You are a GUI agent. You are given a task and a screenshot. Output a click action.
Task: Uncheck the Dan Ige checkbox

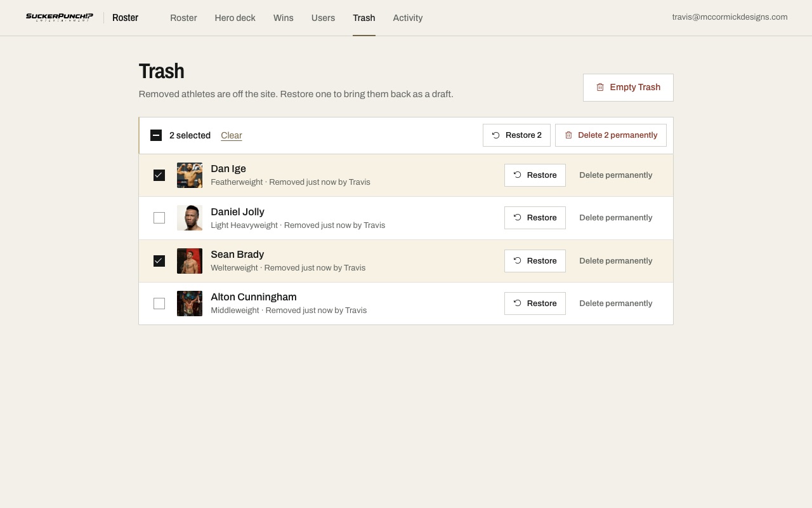pyautogui.click(x=159, y=175)
